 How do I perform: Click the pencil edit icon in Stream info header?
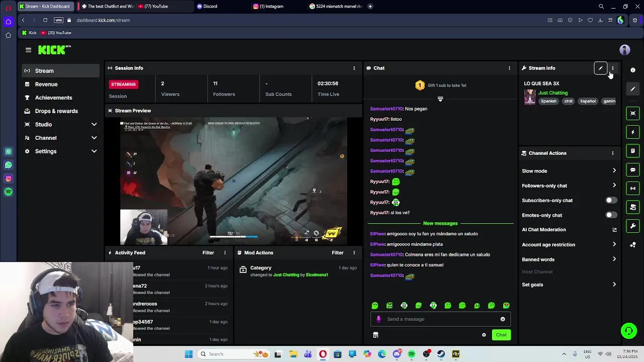[x=600, y=68]
